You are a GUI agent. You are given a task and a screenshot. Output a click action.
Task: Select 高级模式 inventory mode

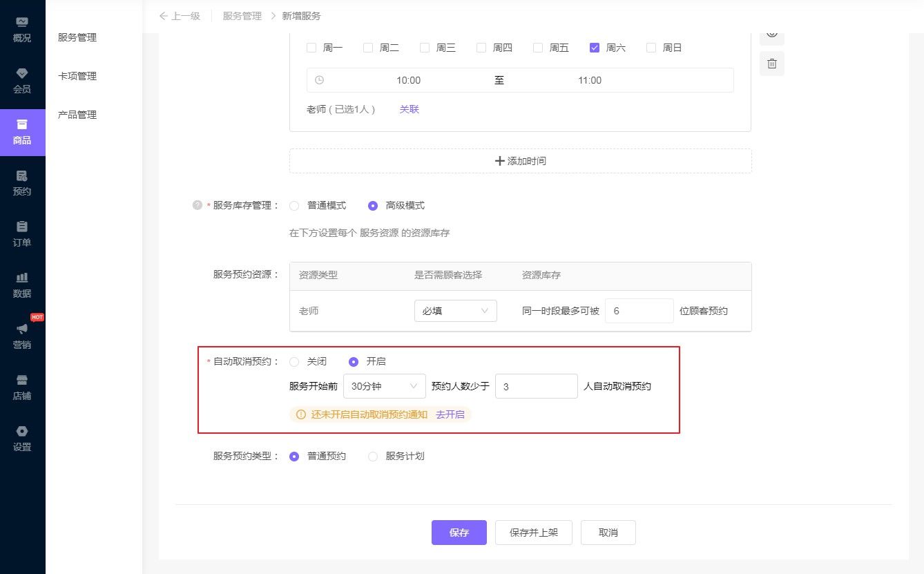click(373, 206)
